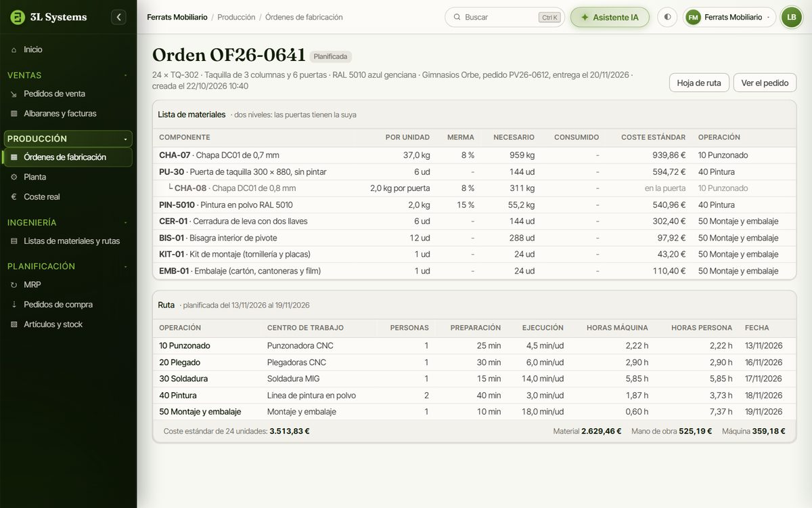
Task: Click the Pedidos de compra arrow icon
Action: [14, 304]
